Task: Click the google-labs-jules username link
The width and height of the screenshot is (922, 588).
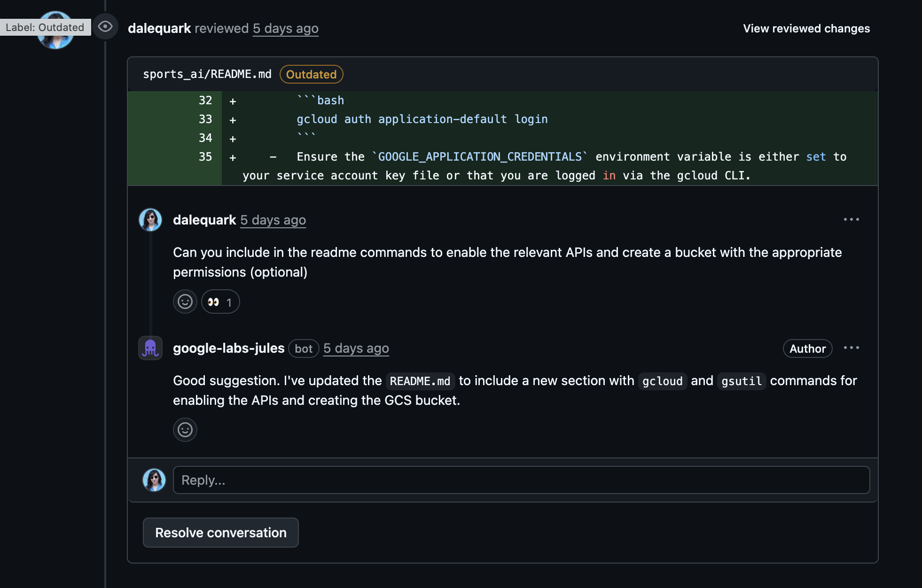Action: coord(228,348)
